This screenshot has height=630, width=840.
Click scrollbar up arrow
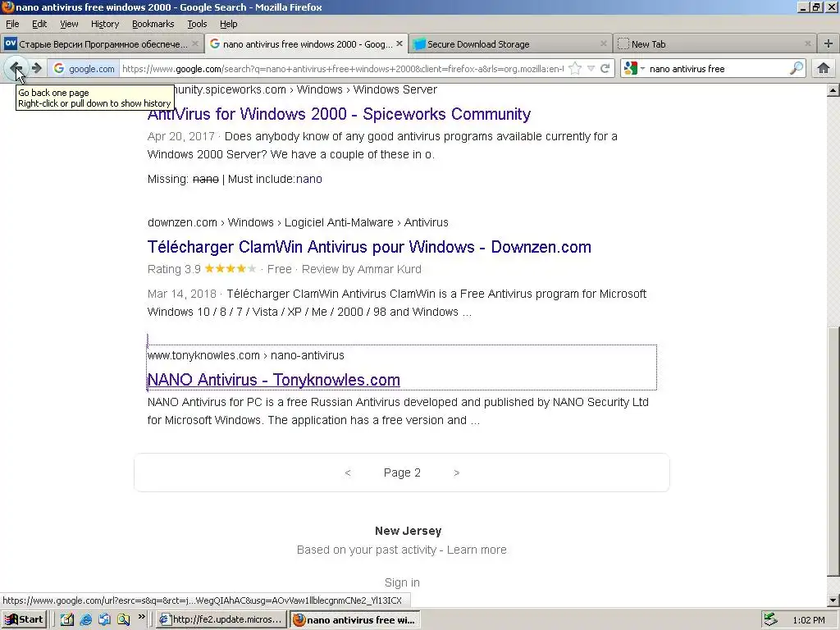(x=833, y=90)
